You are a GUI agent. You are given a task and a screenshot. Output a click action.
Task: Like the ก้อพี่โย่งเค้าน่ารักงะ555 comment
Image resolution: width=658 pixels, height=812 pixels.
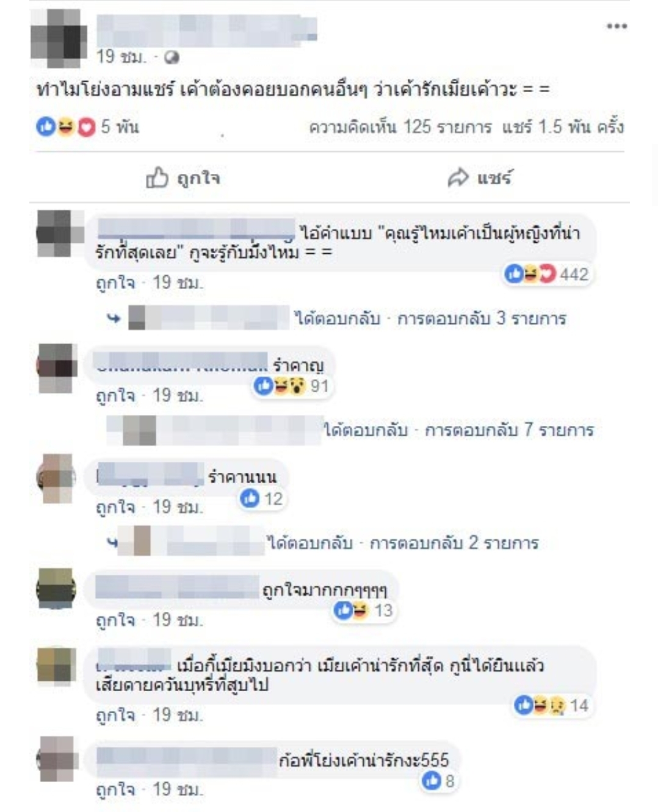[x=115, y=790]
